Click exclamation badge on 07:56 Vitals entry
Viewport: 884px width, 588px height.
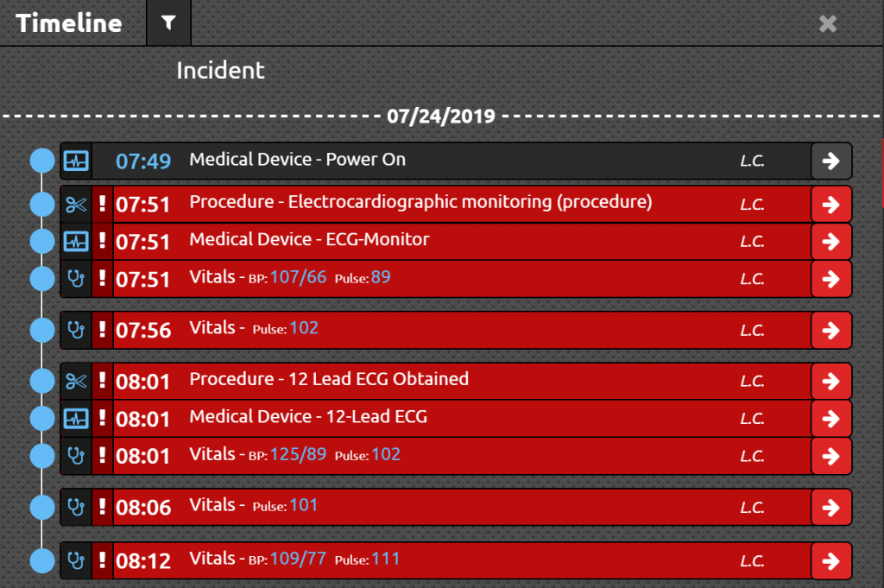pos(103,329)
